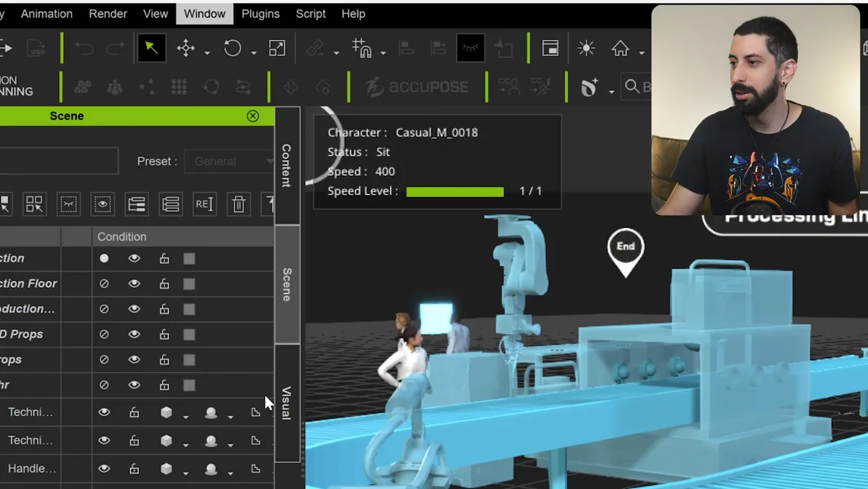Close the Scene panel with its X button
The height and width of the screenshot is (489, 868).
coord(253,116)
